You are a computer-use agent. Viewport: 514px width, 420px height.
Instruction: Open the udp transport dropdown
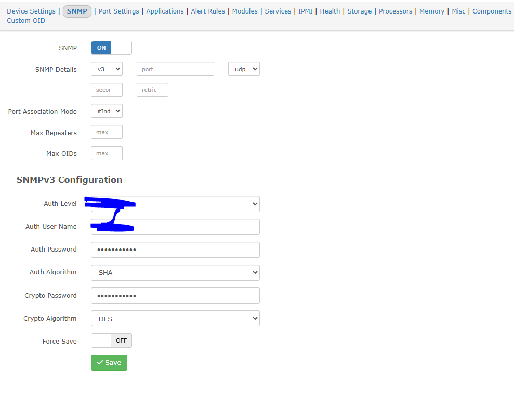[x=244, y=69]
